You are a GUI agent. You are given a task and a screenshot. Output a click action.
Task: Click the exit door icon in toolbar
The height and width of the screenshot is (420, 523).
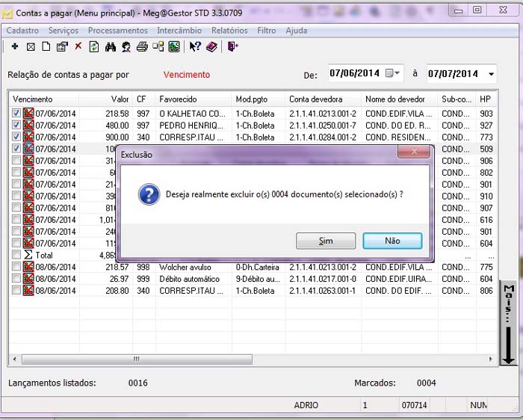pyautogui.click(x=233, y=46)
